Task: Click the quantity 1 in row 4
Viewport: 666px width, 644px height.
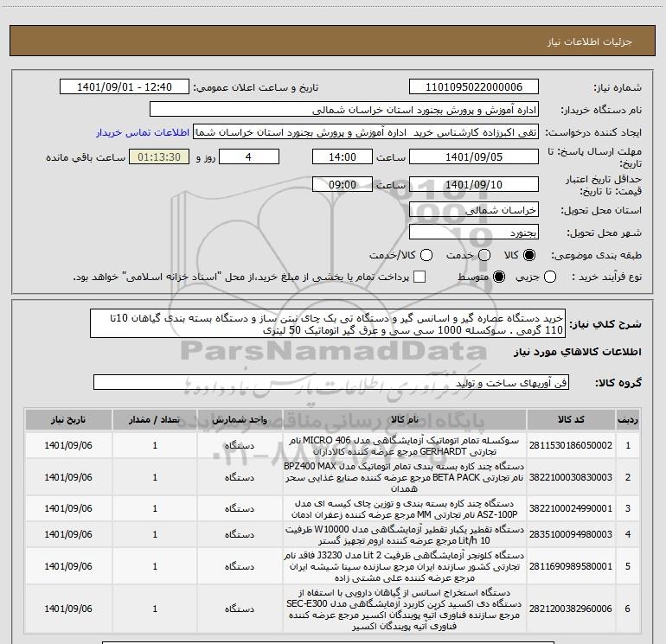Action: [155, 534]
